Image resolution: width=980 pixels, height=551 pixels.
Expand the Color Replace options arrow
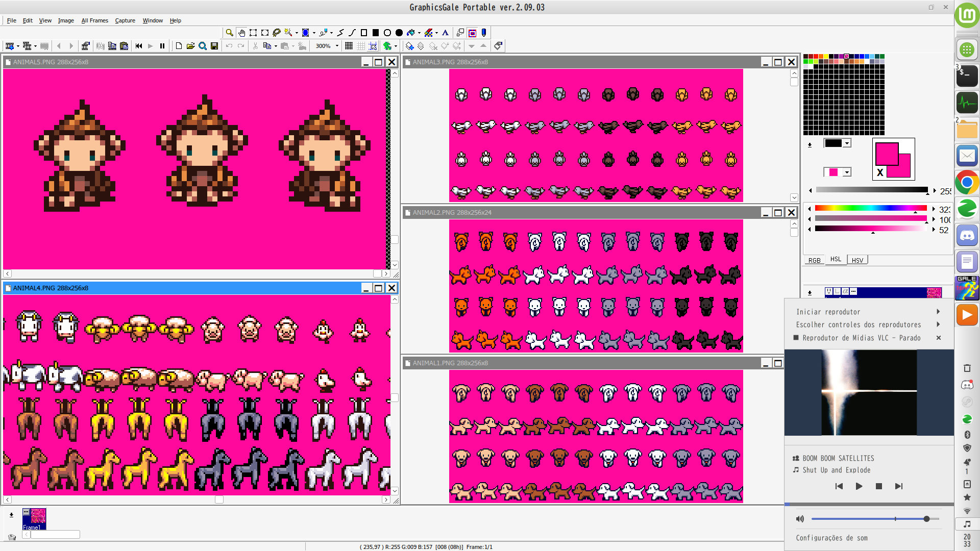click(x=436, y=33)
